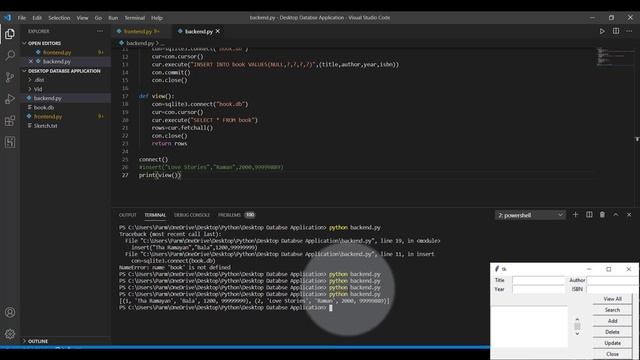This screenshot has width=640, height=360.
Task: Open the Go menu
Action: click(98, 18)
